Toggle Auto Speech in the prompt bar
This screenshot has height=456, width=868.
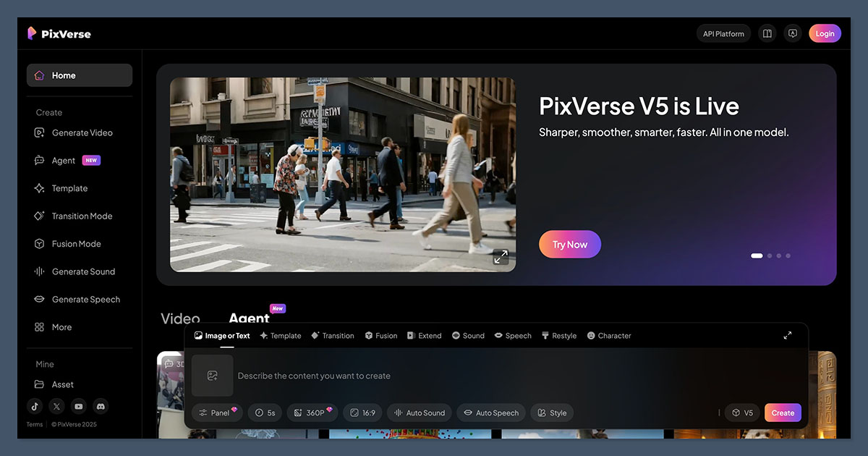coord(490,413)
